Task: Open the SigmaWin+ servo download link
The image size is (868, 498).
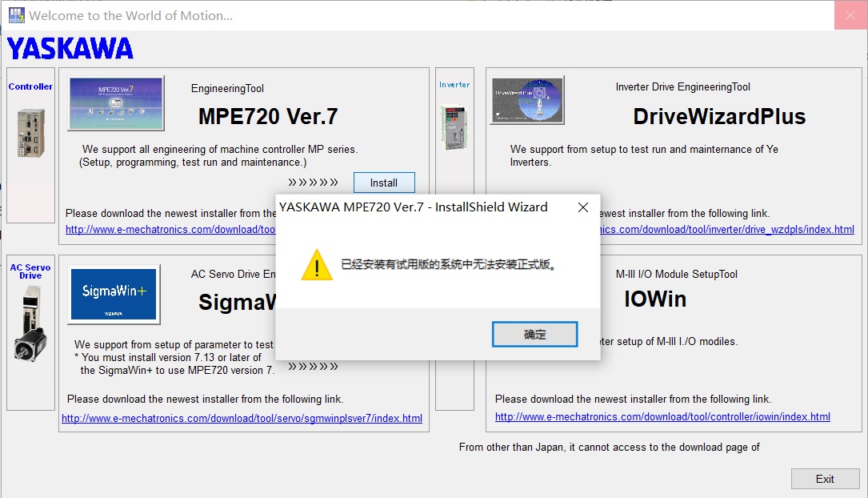Action: (242, 418)
